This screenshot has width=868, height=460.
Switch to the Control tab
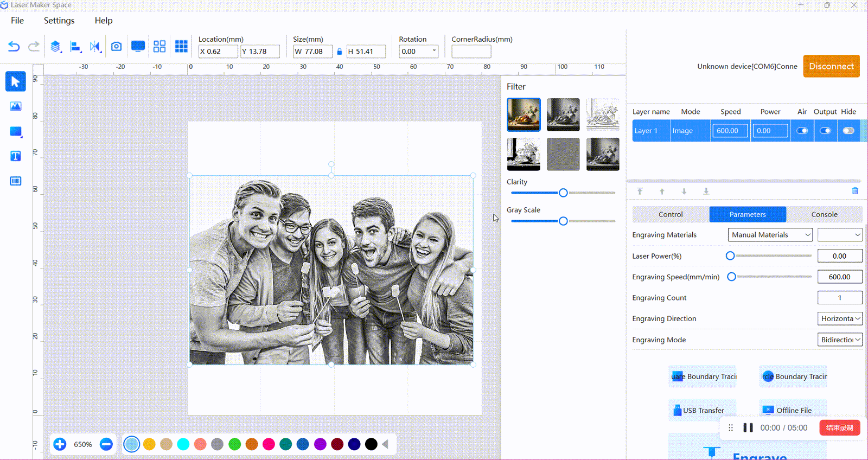(671, 214)
